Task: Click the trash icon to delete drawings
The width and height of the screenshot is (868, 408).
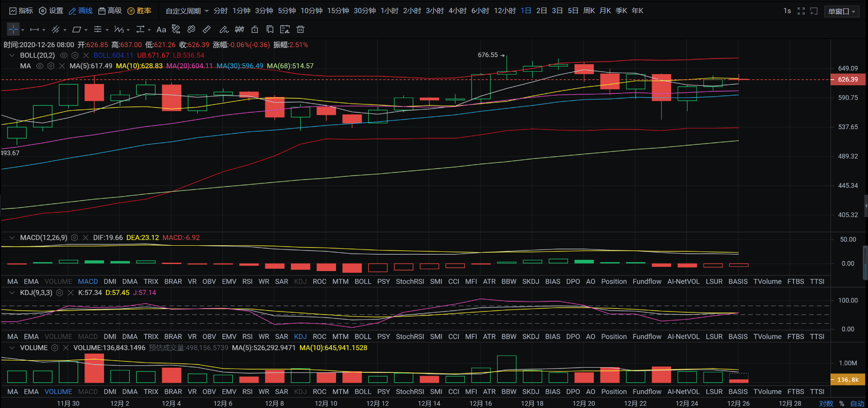Action: 300,30
